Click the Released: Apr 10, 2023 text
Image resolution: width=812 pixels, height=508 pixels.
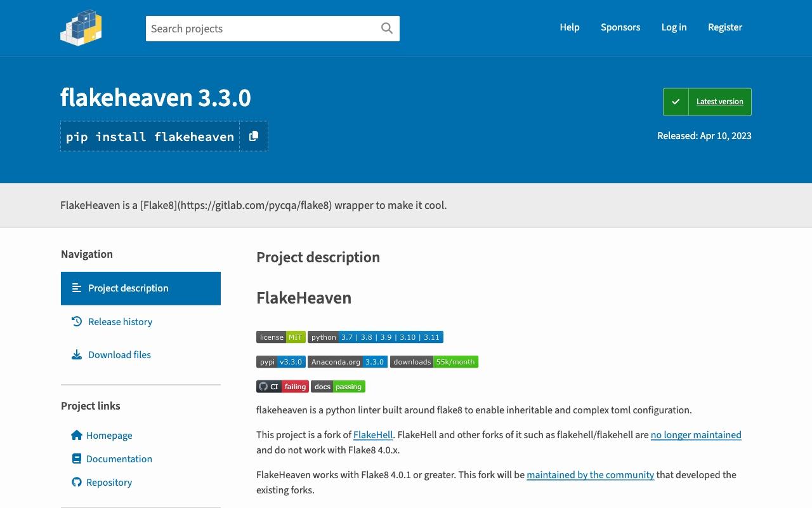coord(704,135)
